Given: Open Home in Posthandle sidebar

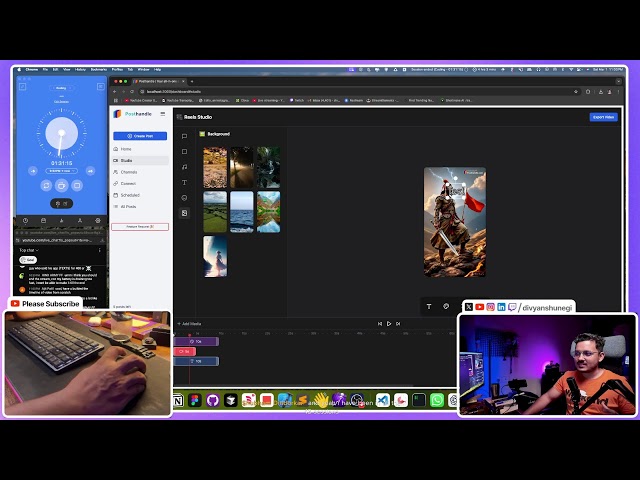Looking at the screenshot, I should 141,149.
